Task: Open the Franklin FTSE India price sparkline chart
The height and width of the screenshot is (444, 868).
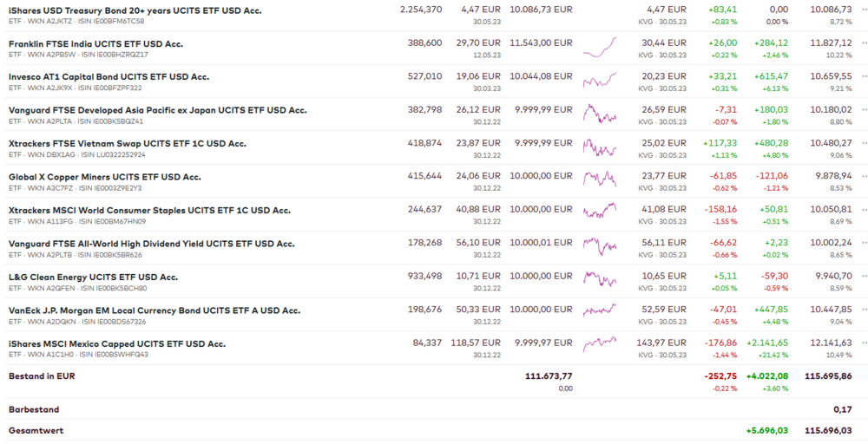Action: pyautogui.click(x=600, y=47)
